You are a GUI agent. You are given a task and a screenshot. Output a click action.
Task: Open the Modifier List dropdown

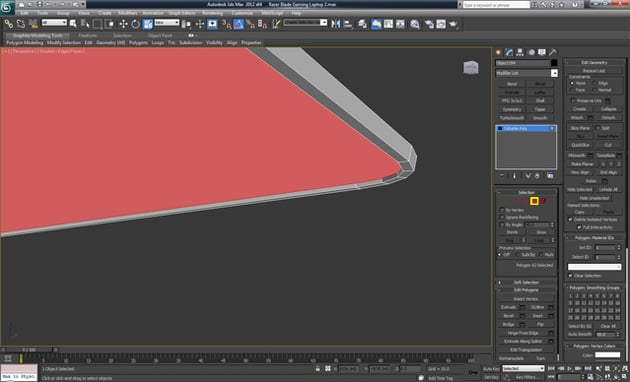click(x=554, y=73)
